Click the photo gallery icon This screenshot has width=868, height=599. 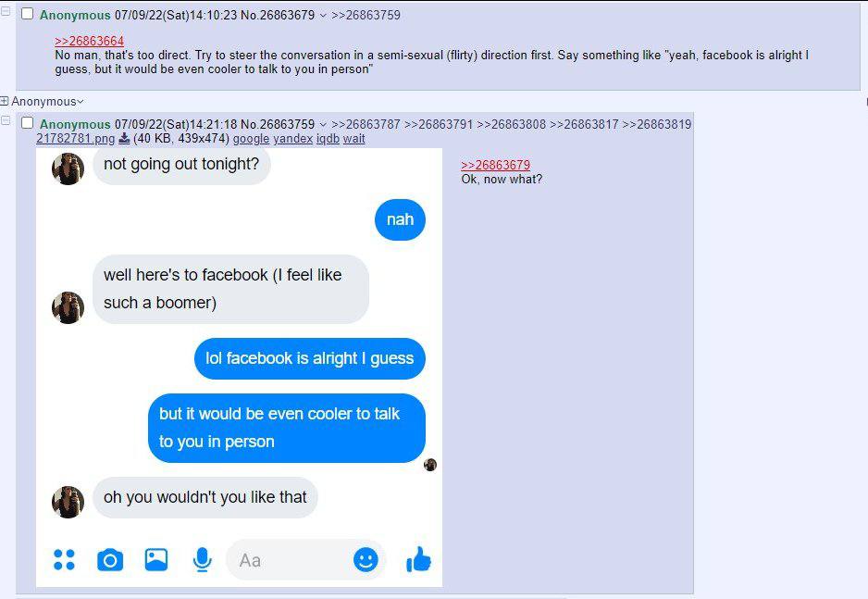pyautogui.click(x=156, y=560)
